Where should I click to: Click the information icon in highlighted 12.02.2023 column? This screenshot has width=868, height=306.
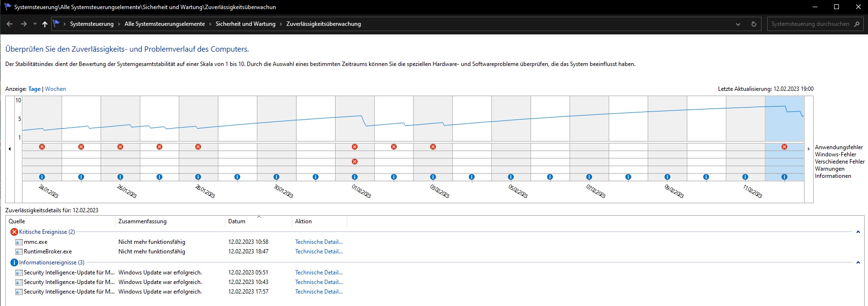(x=784, y=177)
